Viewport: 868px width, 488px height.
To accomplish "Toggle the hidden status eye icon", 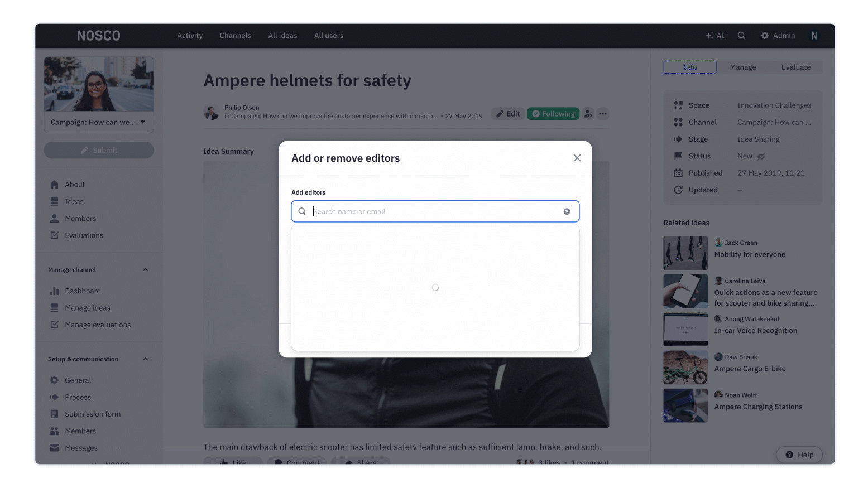I will click(761, 156).
